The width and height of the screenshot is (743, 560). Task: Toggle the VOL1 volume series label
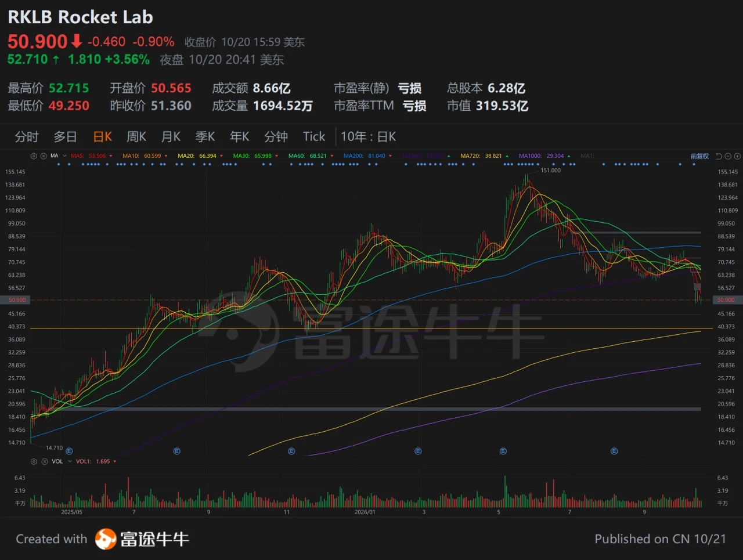(x=96, y=461)
